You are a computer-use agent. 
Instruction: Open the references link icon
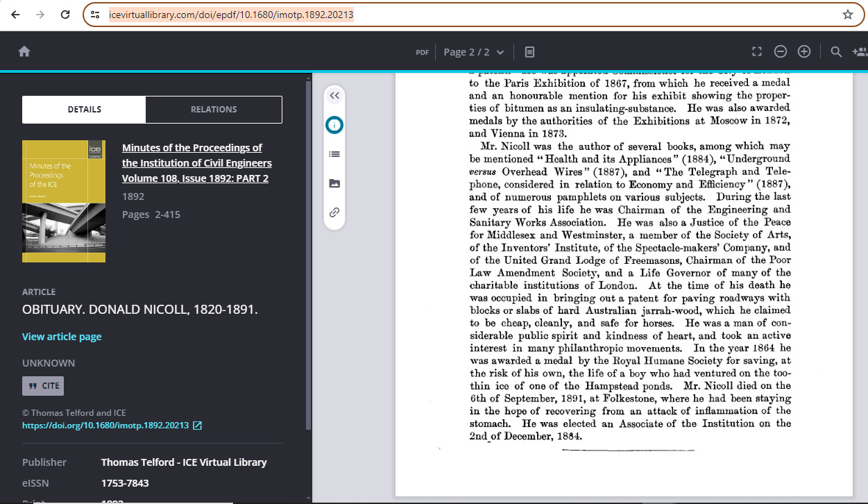pos(334,212)
